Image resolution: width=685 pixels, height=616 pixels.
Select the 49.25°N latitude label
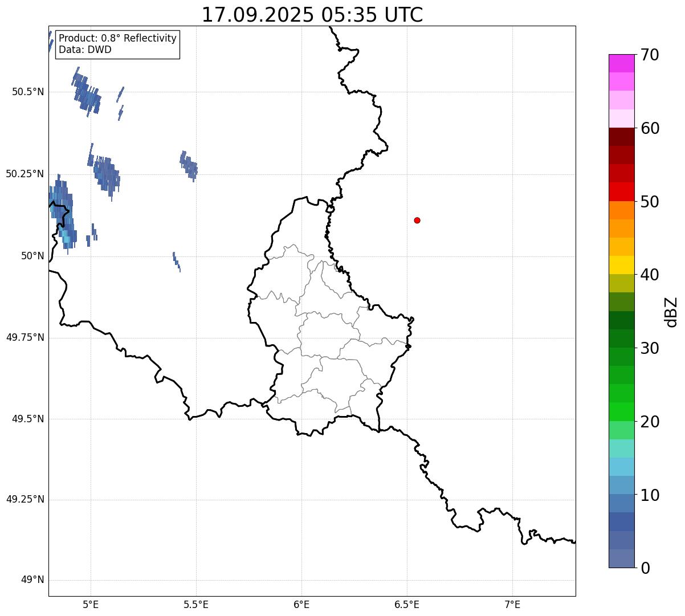point(25,499)
